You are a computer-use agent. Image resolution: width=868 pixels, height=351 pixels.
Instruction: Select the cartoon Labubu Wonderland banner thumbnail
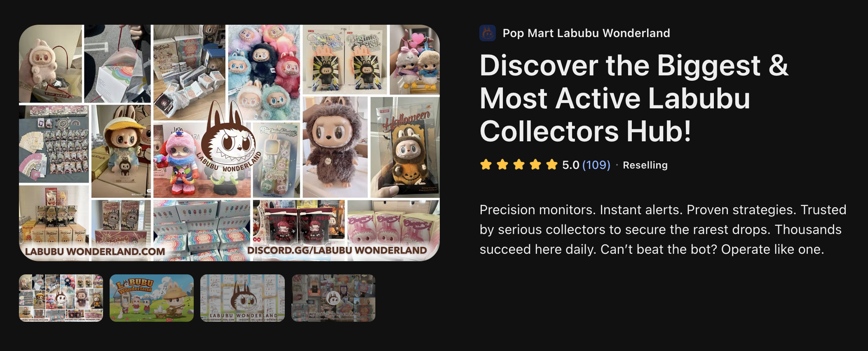click(x=152, y=298)
